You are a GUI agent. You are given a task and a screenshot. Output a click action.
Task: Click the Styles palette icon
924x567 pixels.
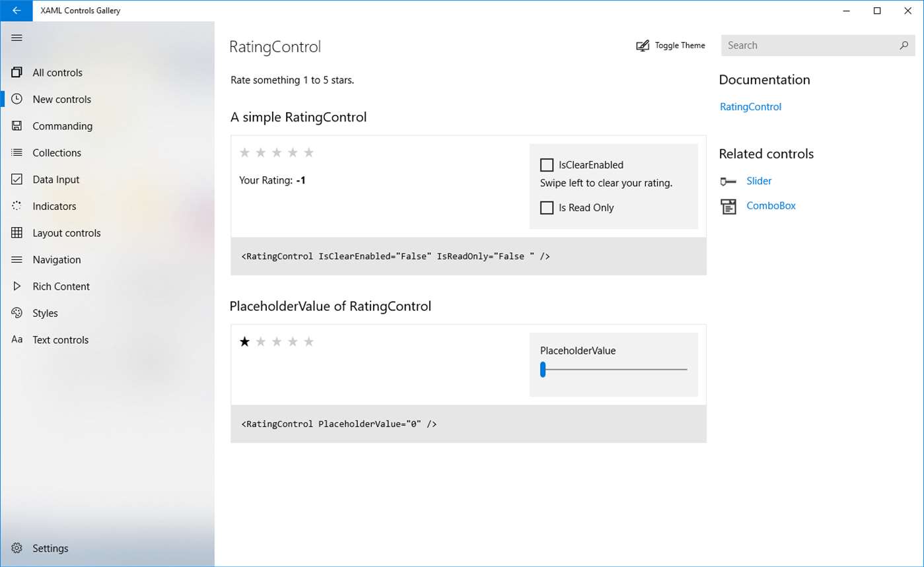[x=17, y=313]
